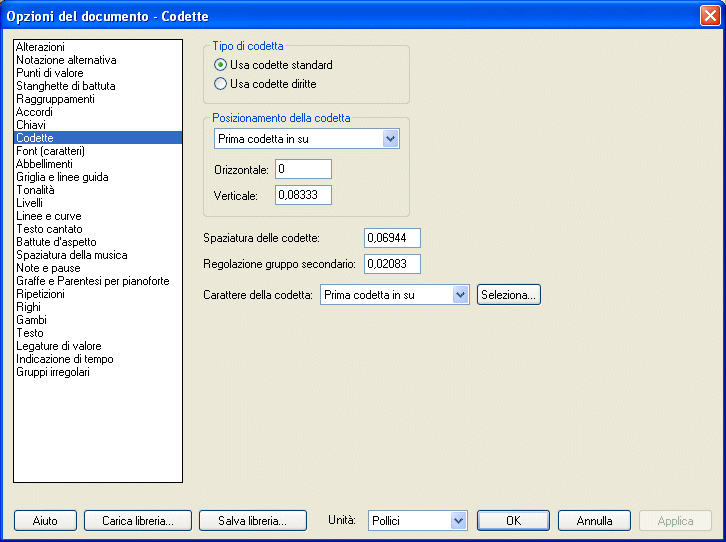Open the Posizionamento della codetta dropdown
This screenshot has height=542, width=726.
pyautogui.click(x=307, y=139)
